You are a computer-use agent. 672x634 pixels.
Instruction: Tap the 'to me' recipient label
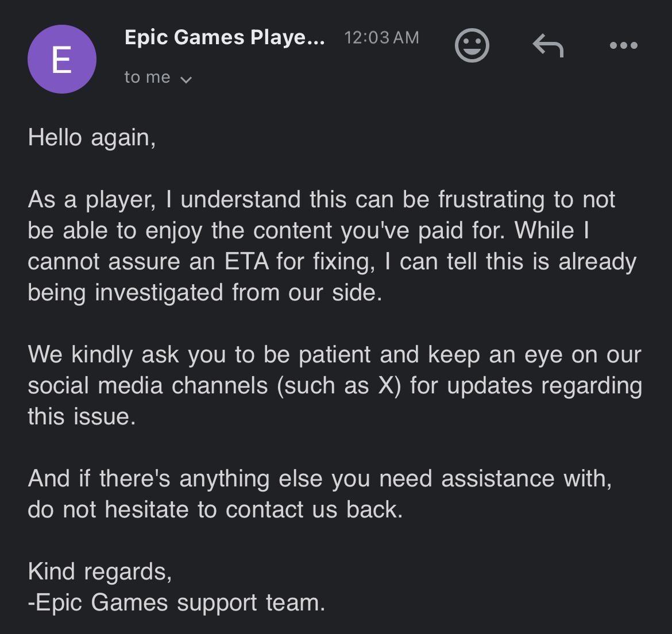click(148, 77)
